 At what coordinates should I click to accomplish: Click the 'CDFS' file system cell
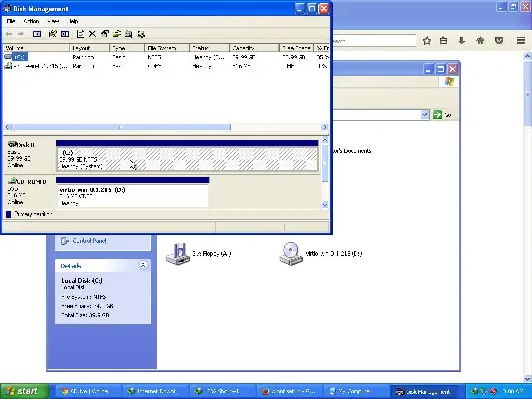click(x=154, y=66)
